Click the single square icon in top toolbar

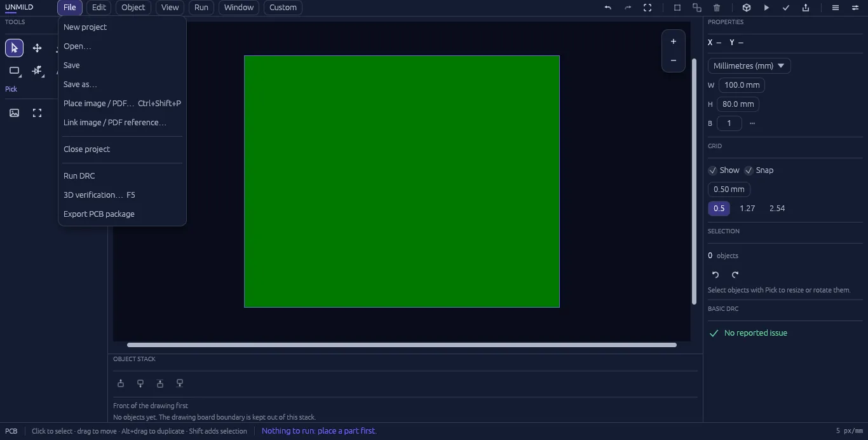click(x=677, y=8)
